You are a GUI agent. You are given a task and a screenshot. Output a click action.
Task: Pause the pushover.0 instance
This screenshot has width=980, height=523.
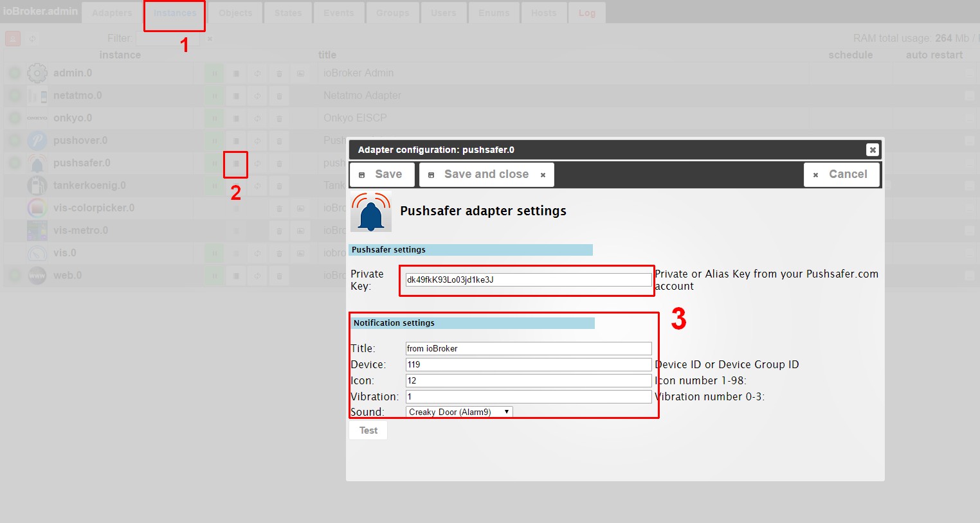coord(215,141)
